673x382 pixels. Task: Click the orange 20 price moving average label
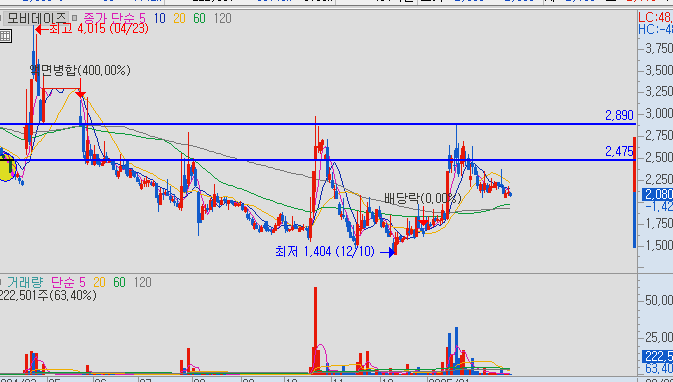pos(179,18)
